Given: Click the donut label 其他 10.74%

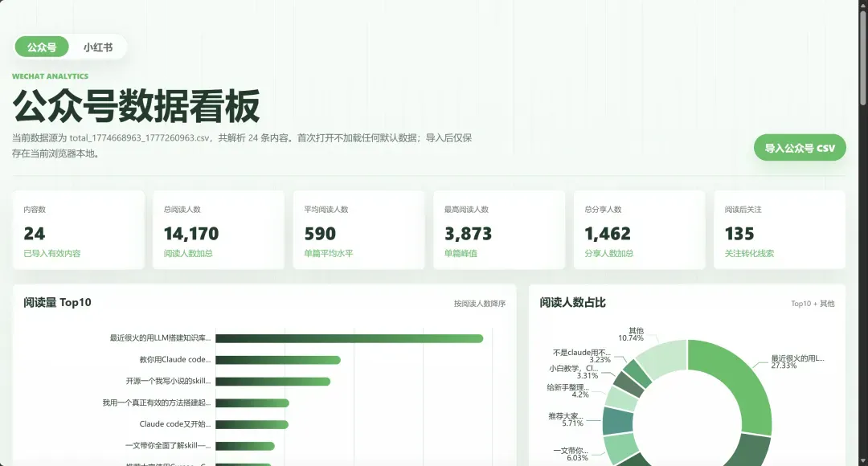Looking at the screenshot, I should [631, 334].
